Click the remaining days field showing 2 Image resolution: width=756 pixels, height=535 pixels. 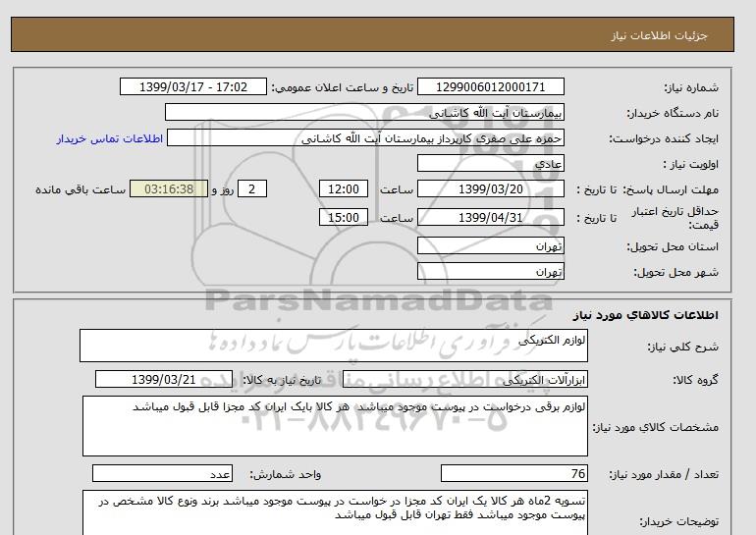[251, 188]
